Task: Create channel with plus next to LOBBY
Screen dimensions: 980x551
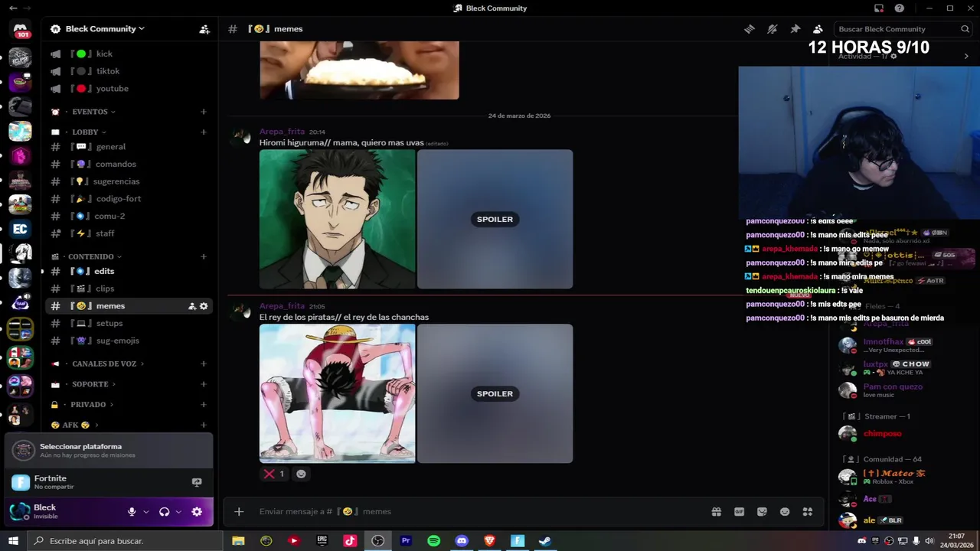Action: coord(204,132)
